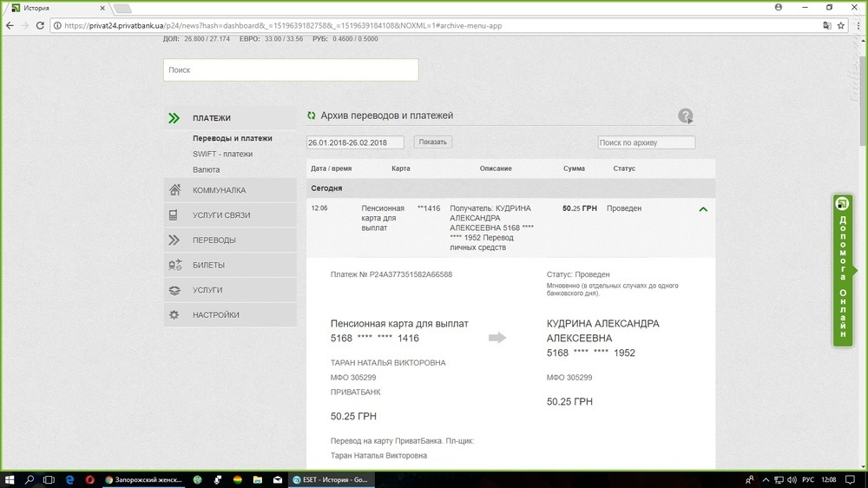Open the БИЛЕТЫ menu section
Viewport: 868px width, 488px height.
click(230, 265)
